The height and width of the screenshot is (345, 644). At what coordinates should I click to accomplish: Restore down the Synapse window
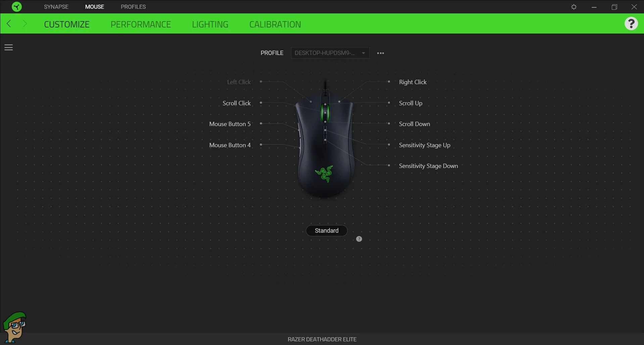(614, 7)
